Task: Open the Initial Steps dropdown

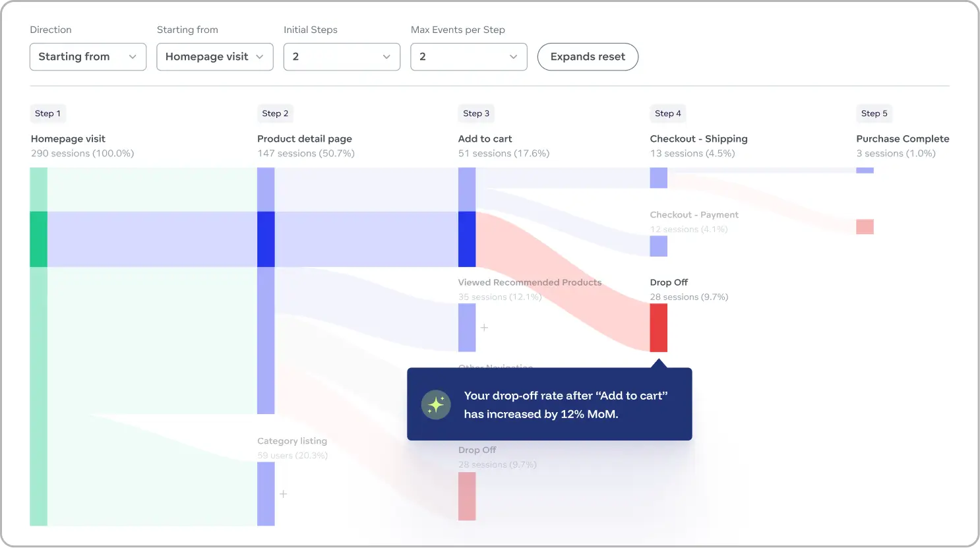Action: click(342, 57)
